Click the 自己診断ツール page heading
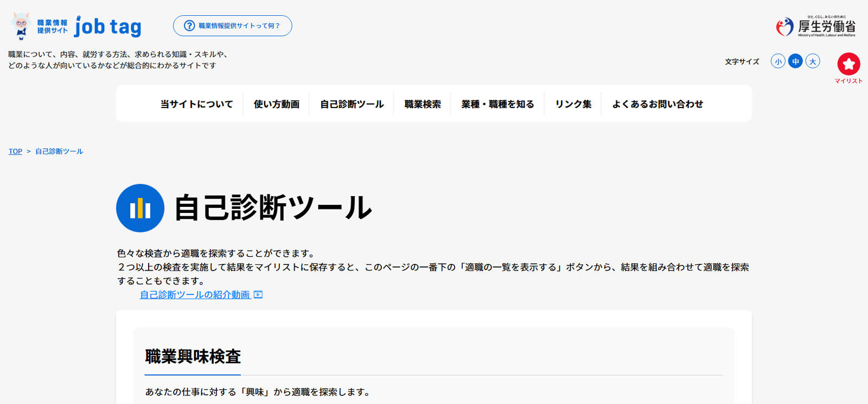The height and width of the screenshot is (404, 868). [273, 208]
